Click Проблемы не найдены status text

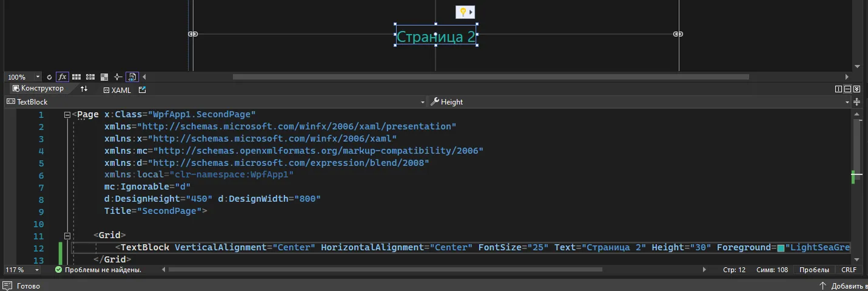[103, 269]
